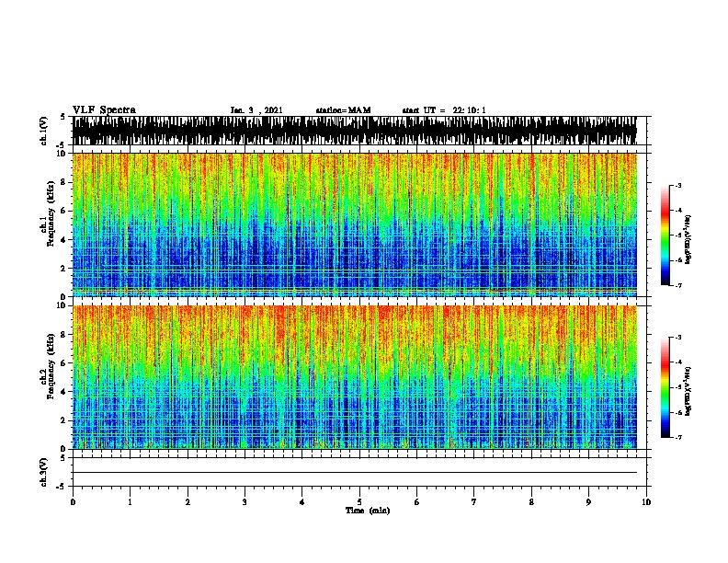
Task: Click the "5" volt tick on ch.1(V) axis
Action: pyautogui.click(x=63, y=117)
